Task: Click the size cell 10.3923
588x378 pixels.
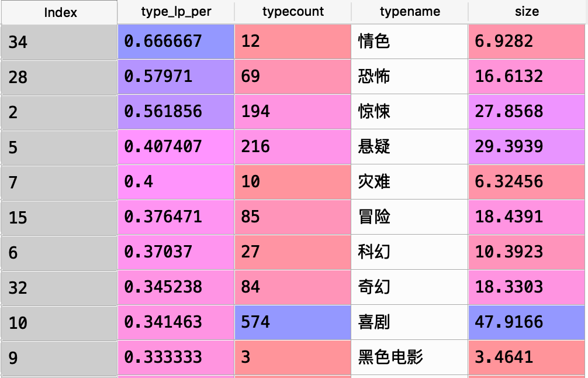Action: pos(527,252)
